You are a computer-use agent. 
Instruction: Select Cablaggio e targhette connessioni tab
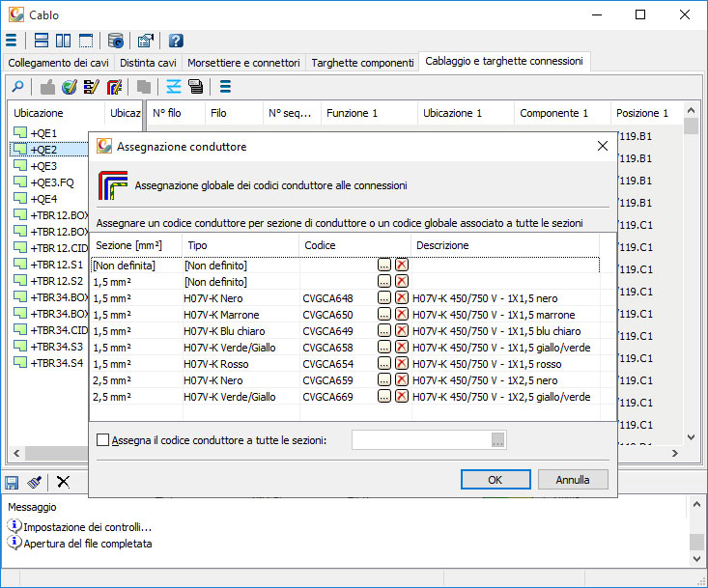pyautogui.click(x=504, y=61)
